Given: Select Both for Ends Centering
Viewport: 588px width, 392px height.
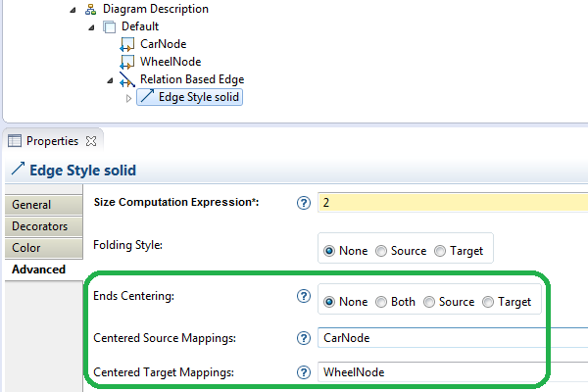Looking at the screenshot, I should point(382,302).
